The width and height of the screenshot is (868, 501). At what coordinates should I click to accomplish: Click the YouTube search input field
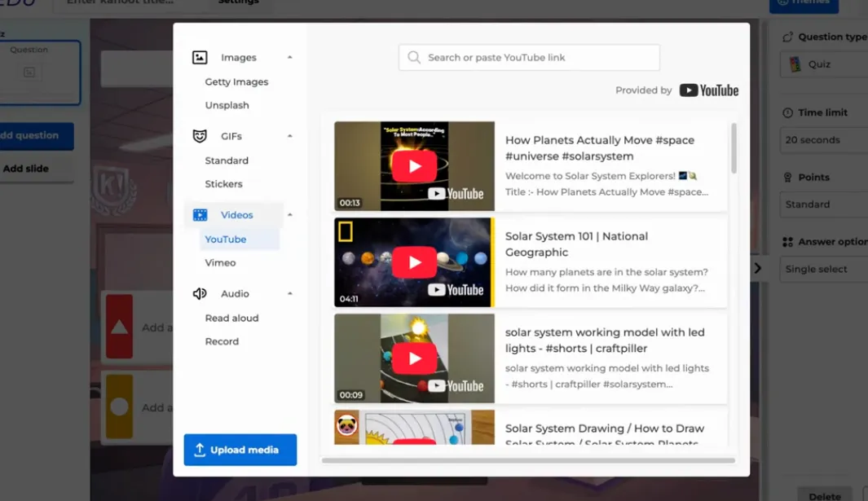pyautogui.click(x=538, y=58)
